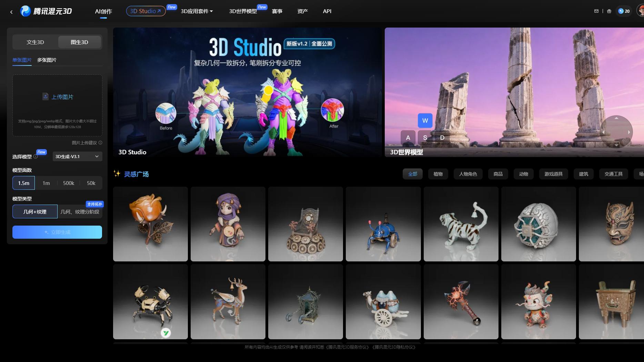
Task: Filter gallery by 全部
Action: 413,174
